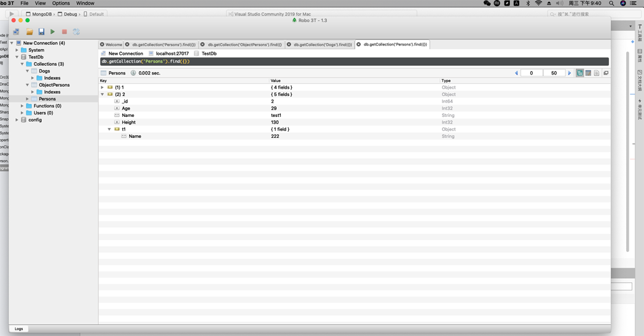The height and width of the screenshot is (336, 644).
Task: Run the query with green play icon
Action: [53, 31]
